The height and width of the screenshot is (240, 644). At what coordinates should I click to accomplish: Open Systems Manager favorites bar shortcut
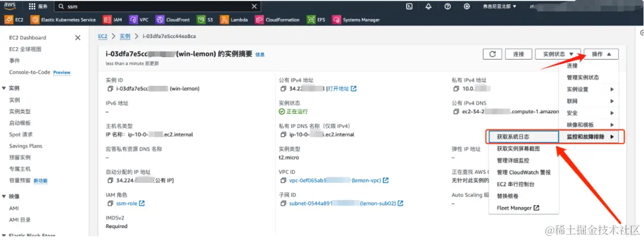[356, 20]
